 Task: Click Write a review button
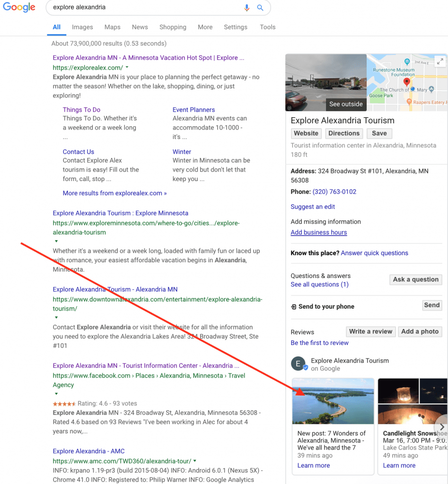pyautogui.click(x=371, y=331)
